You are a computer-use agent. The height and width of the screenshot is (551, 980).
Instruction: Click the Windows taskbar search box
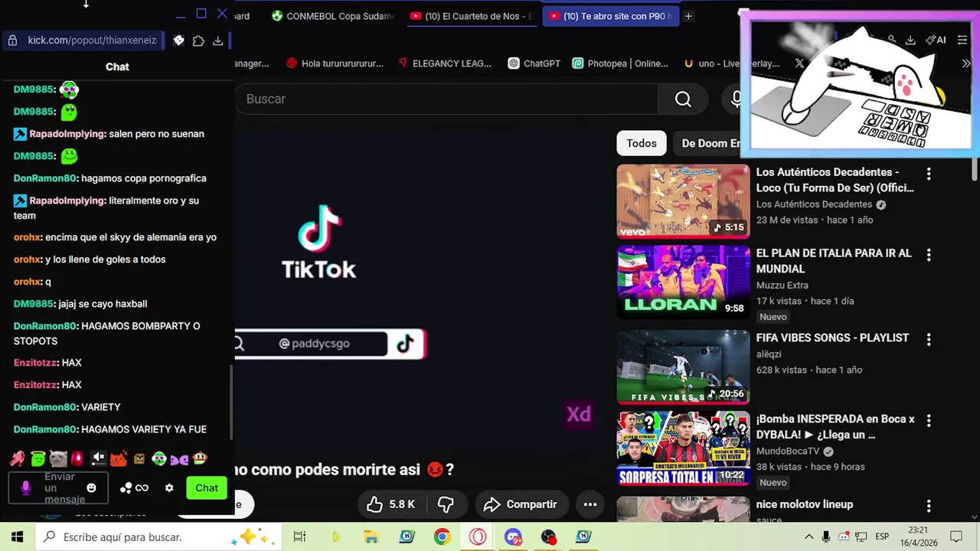tap(157, 536)
